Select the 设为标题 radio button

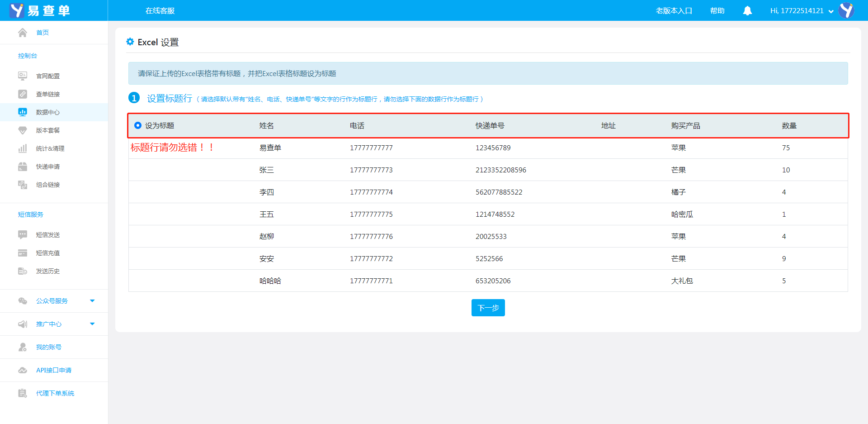[138, 125]
